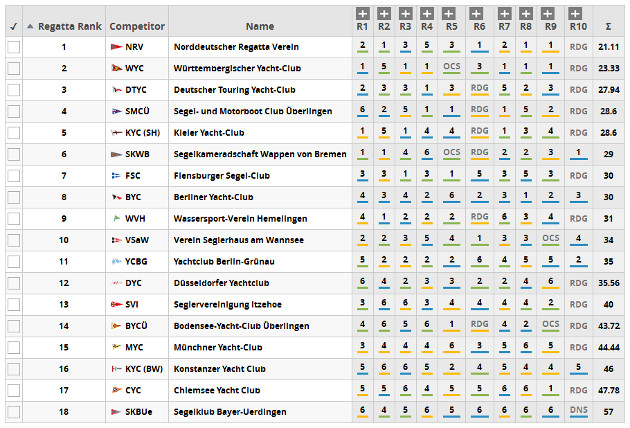Expand the R3 race column plus icon

coord(405,14)
